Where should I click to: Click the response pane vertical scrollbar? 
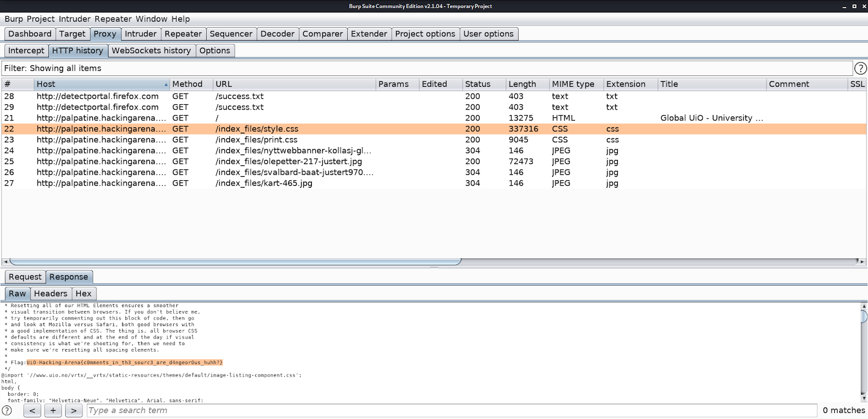pos(864,317)
